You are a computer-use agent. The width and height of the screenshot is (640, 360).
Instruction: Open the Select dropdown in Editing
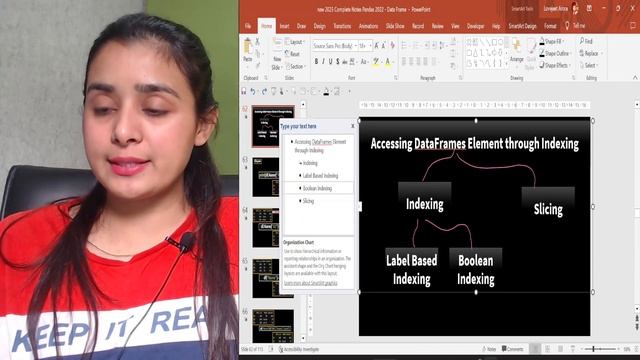tap(589, 65)
